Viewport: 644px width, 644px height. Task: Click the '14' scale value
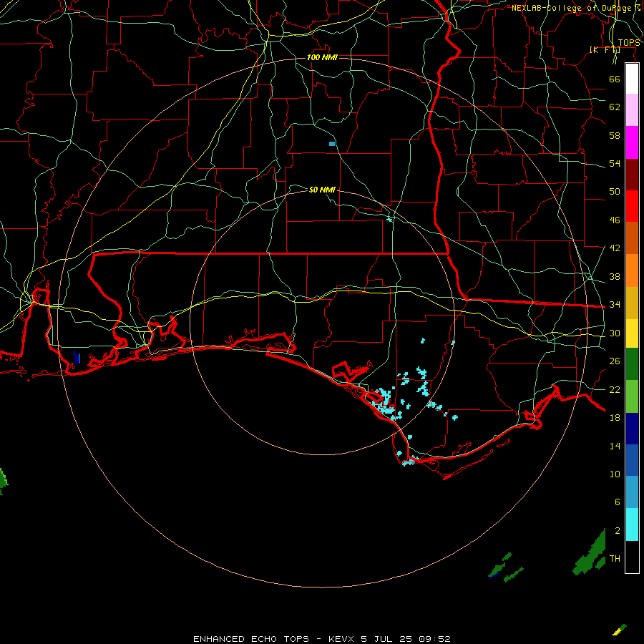(x=615, y=446)
